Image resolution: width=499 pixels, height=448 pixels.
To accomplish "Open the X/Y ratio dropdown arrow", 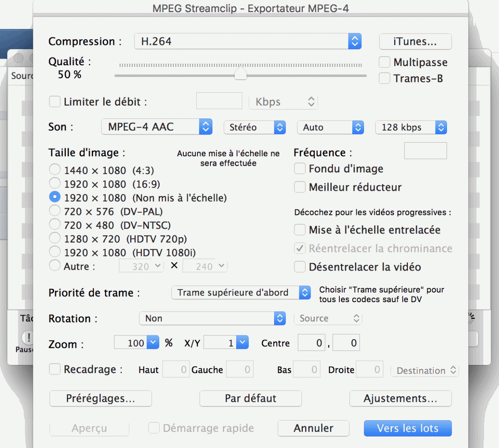I will coord(243,342).
